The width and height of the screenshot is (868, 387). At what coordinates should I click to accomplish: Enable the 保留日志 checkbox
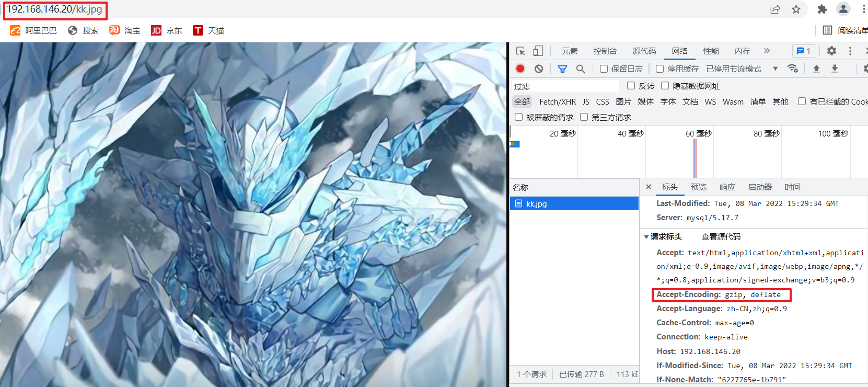604,69
